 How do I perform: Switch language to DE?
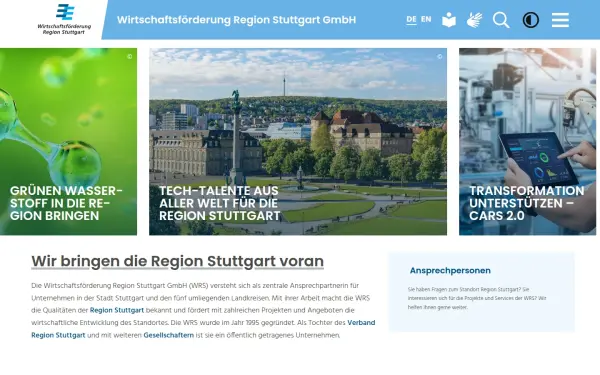click(411, 20)
